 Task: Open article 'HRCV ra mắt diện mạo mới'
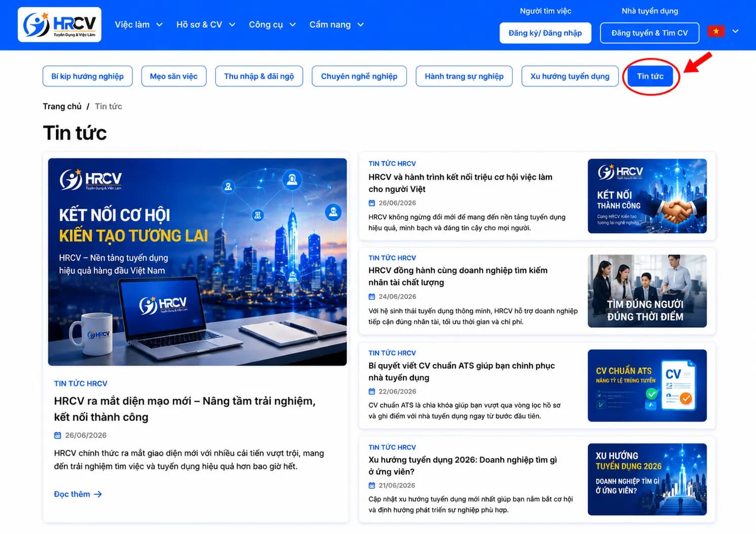(185, 409)
